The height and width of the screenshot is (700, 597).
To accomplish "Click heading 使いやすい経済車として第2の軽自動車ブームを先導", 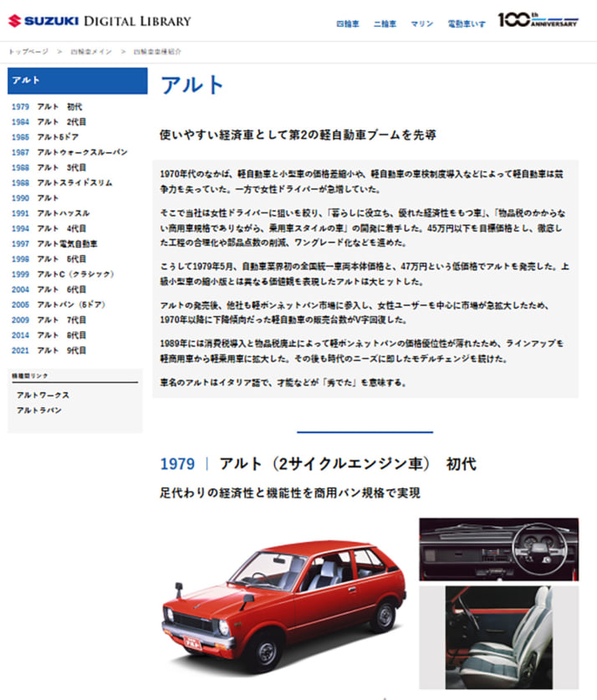I will [x=298, y=135].
